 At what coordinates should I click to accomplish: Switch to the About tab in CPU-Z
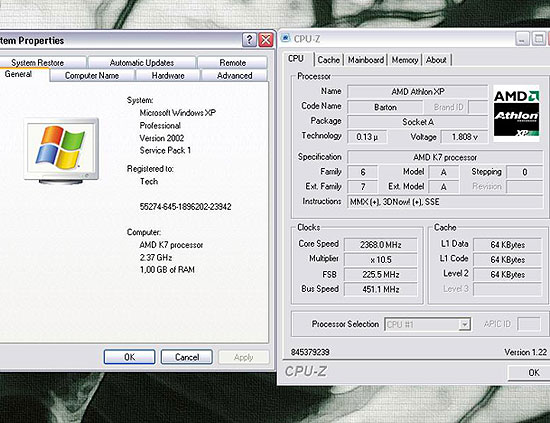point(436,60)
